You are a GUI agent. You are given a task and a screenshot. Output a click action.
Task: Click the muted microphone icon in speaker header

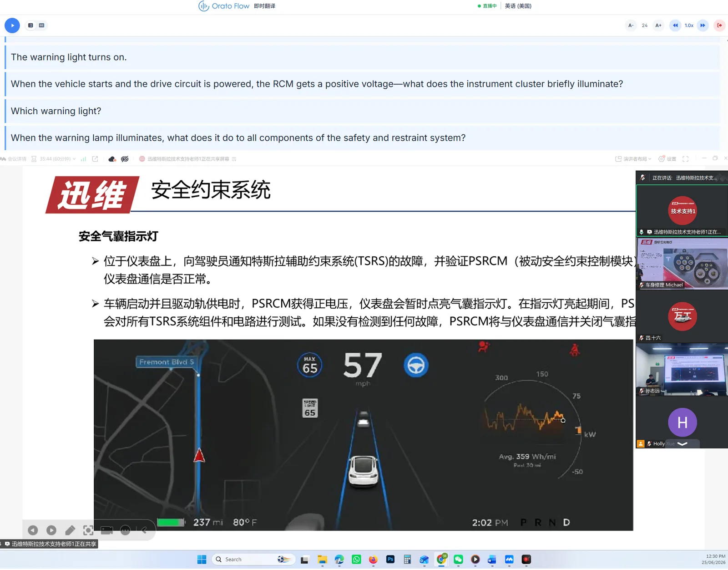pos(642,178)
